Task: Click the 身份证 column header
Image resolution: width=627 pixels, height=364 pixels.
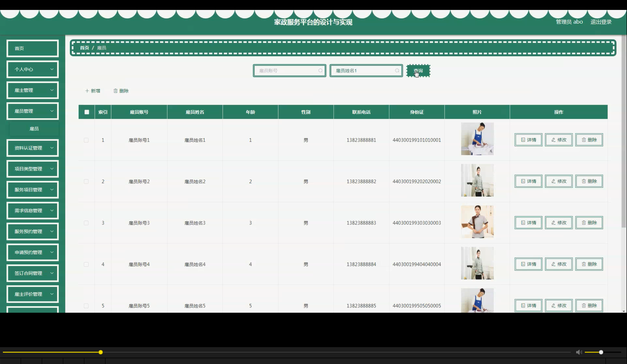Action: tap(417, 112)
